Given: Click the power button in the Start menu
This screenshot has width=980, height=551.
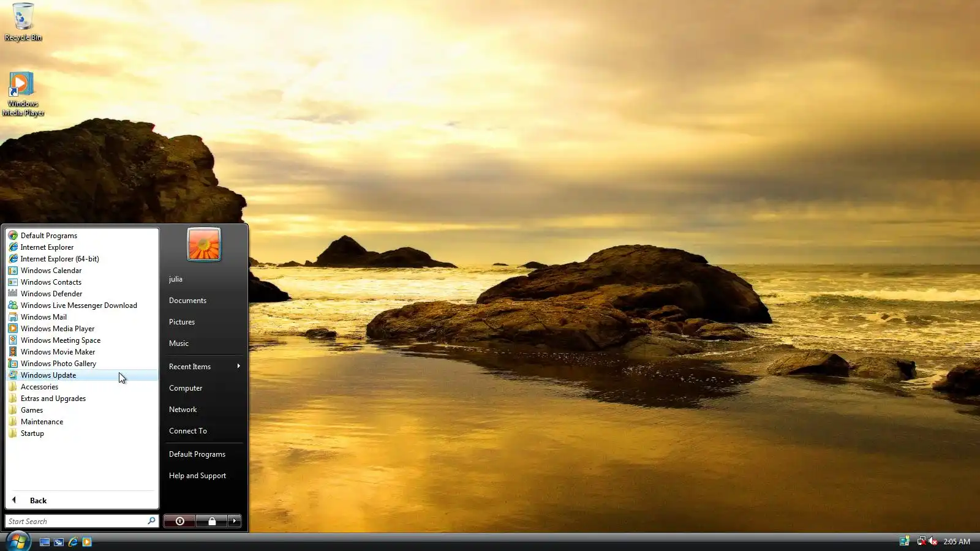Looking at the screenshot, I should pyautogui.click(x=180, y=521).
